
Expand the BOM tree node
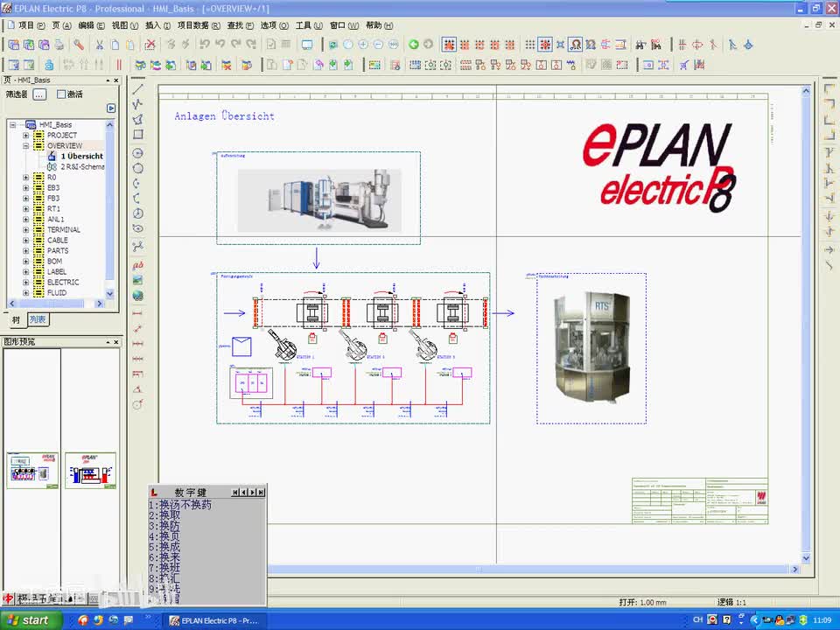point(25,262)
